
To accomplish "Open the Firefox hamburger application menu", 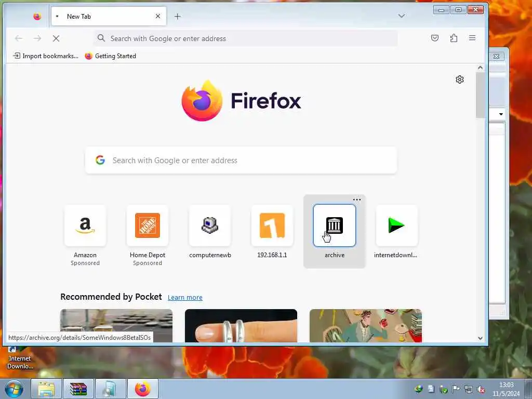I will (x=472, y=38).
